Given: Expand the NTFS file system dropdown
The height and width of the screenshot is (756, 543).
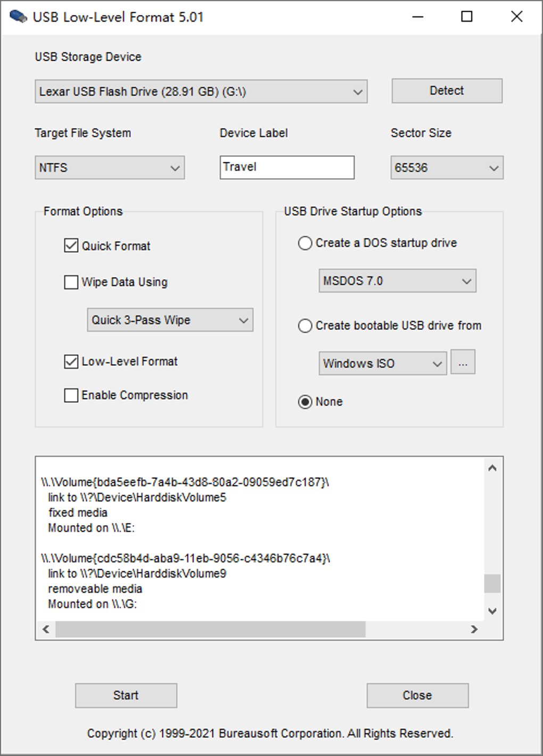Looking at the screenshot, I should [110, 168].
